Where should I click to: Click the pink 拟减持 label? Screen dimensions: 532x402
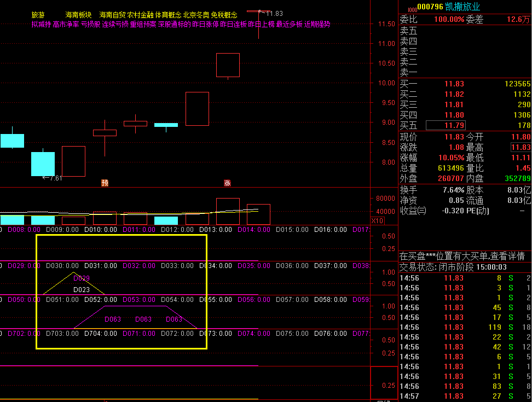click(41, 25)
